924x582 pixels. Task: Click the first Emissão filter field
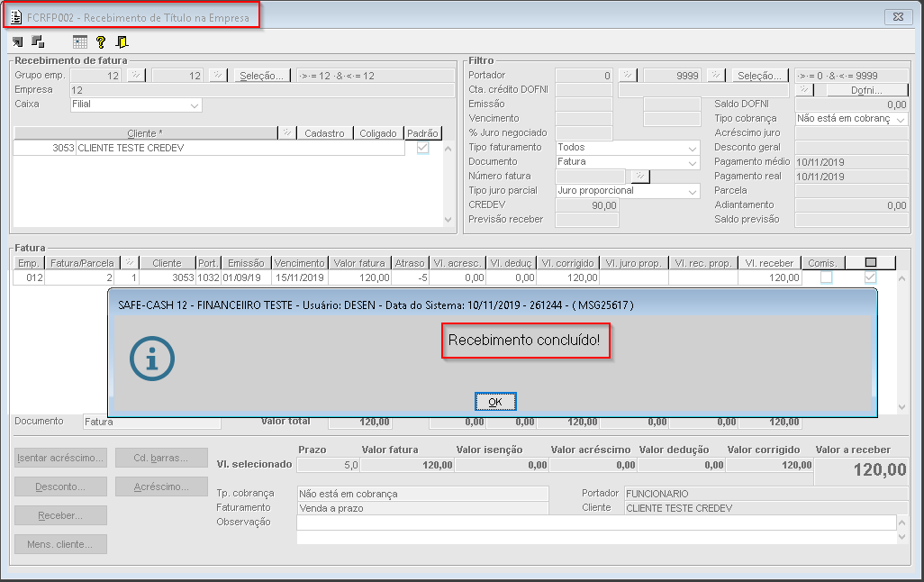pyautogui.click(x=584, y=105)
